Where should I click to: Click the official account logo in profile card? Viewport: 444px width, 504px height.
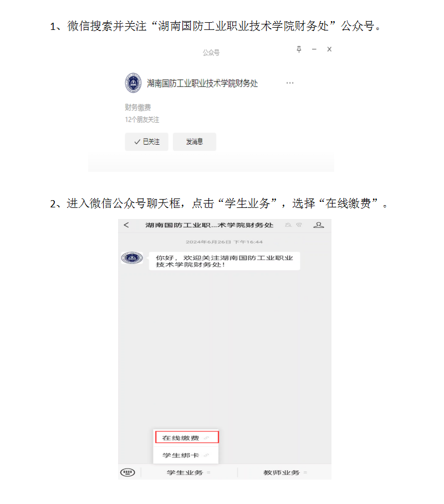[134, 83]
